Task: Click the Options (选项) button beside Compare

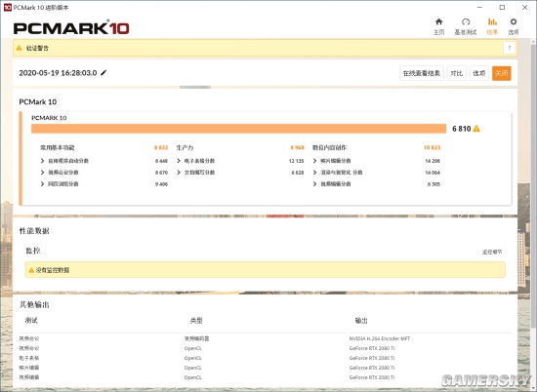Action: [478, 73]
